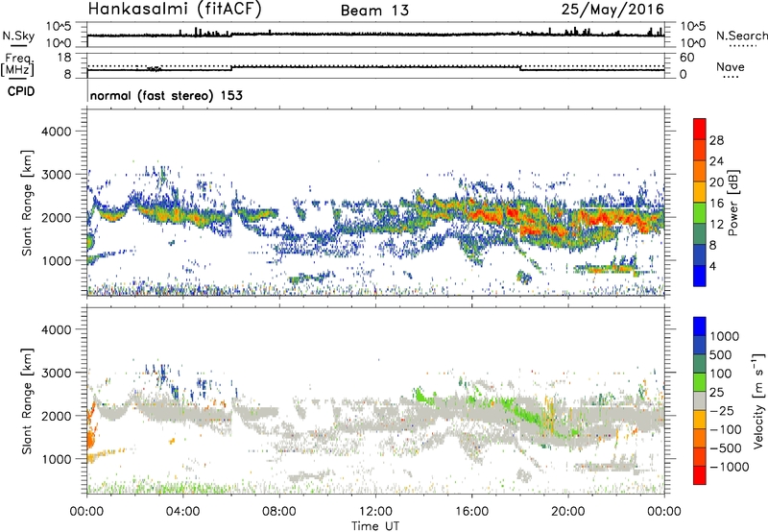Click the 12 tick on Power colorbar
Screen dimensions: 768x532
click(x=716, y=225)
